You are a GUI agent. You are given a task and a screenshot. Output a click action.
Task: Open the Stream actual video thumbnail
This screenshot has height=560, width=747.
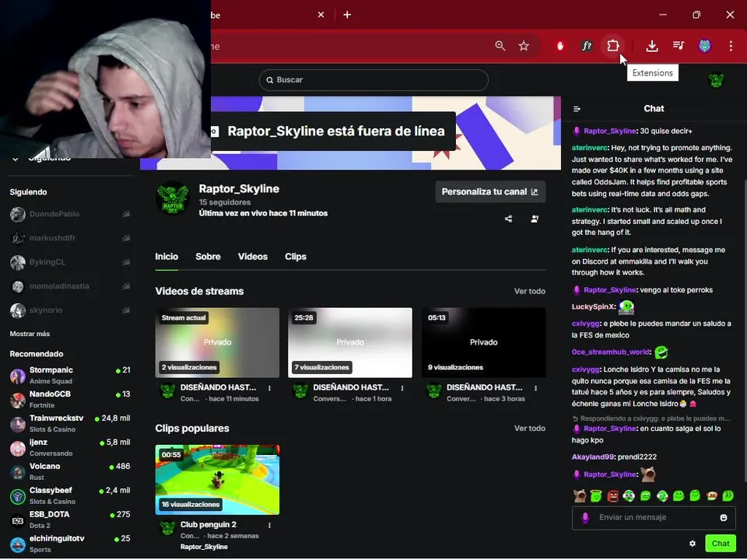tap(217, 343)
